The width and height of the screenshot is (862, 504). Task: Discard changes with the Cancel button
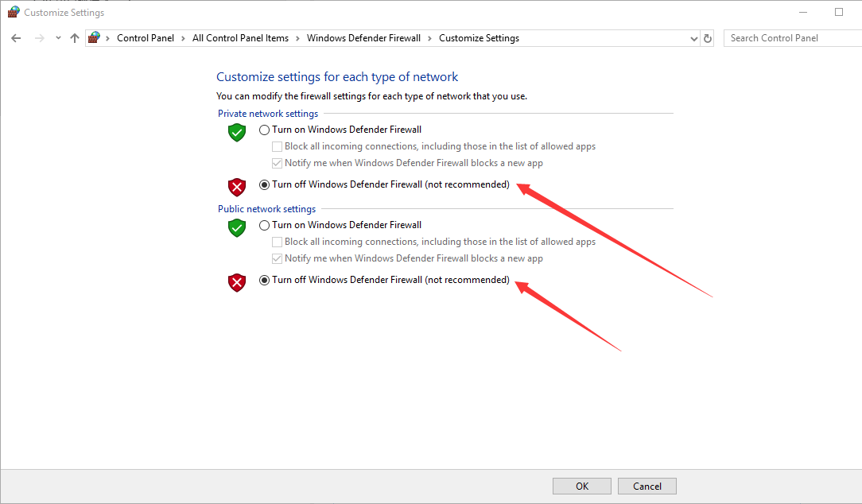tap(647, 486)
